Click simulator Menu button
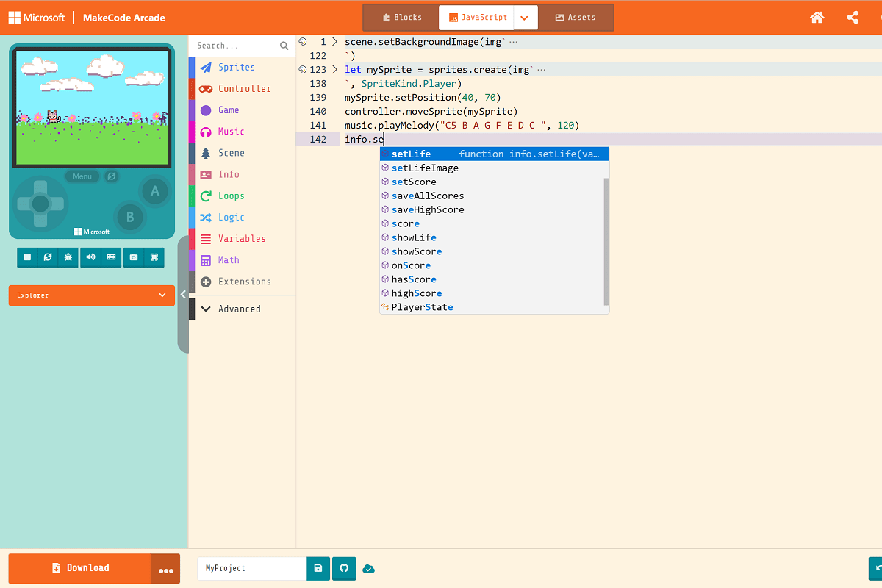This screenshot has height=588, width=882. click(x=82, y=176)
